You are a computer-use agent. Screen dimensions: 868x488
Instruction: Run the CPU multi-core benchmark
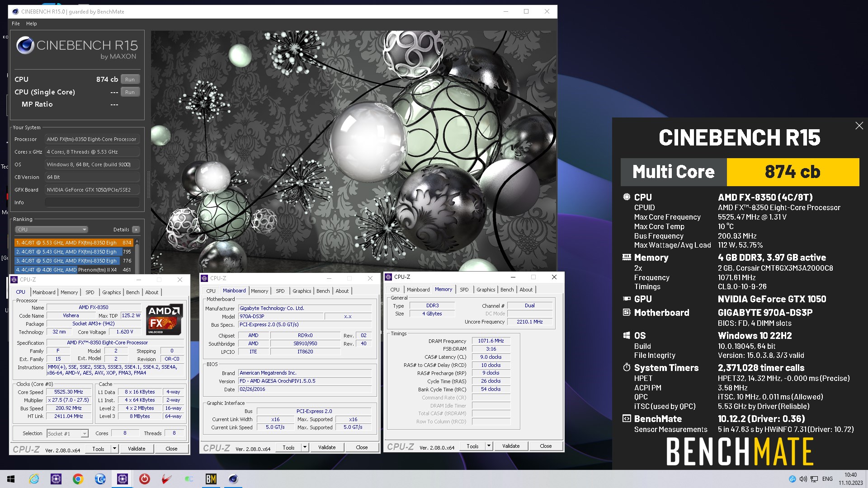(130, 80)
